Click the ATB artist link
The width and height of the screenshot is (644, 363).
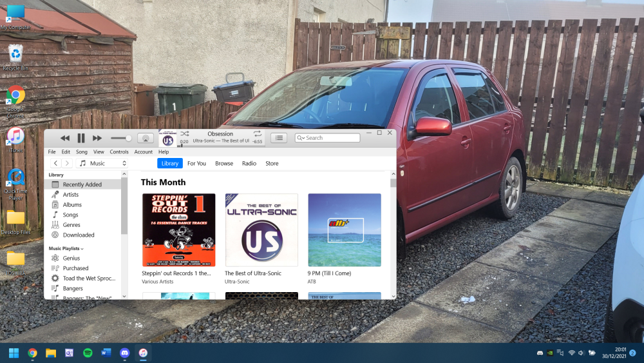(312, 282)
